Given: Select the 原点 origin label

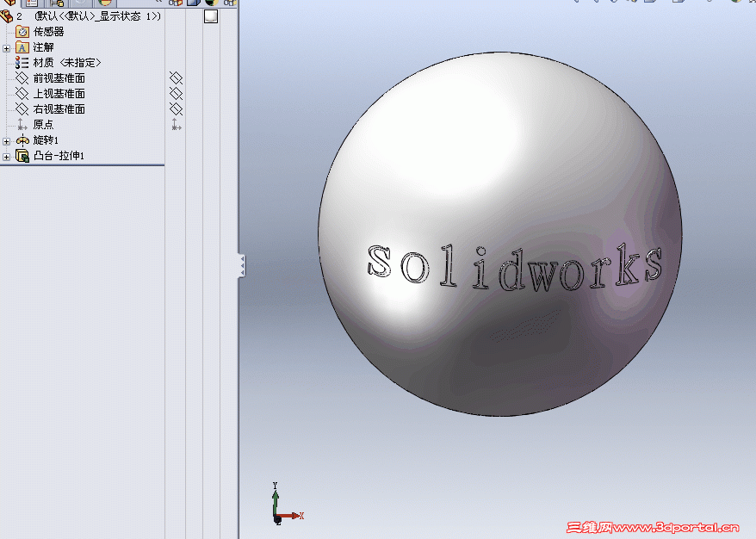Looking at the screenshot, I should [x=43, y=124].
